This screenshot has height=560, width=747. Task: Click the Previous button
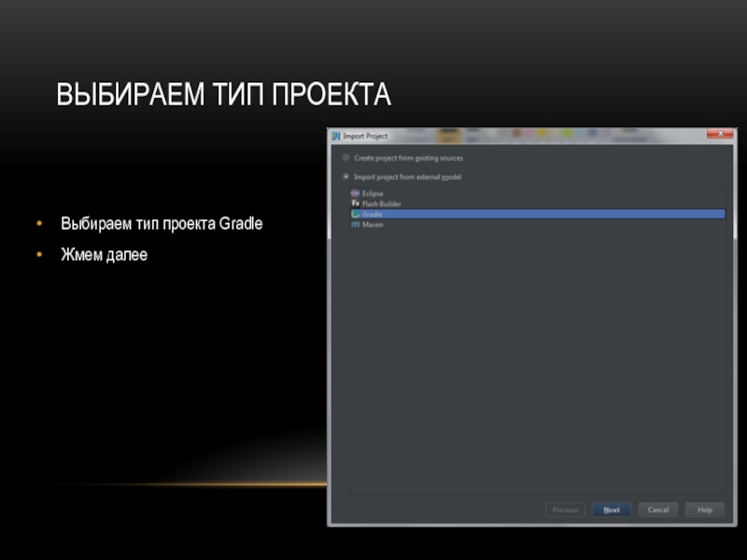click(565, 510)
